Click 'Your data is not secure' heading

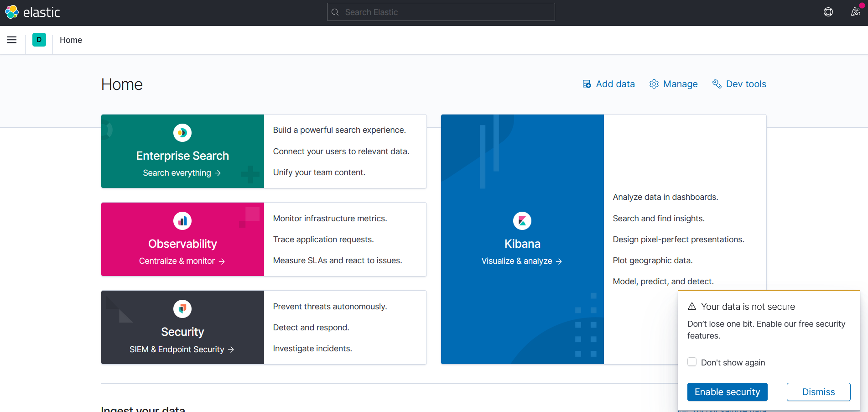[748, 307]
